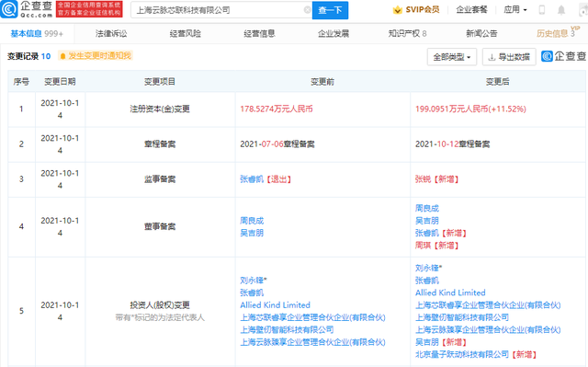
Task: Open 周琪 新增 link in 董事备案 row
Action: [x=423, y=246]
